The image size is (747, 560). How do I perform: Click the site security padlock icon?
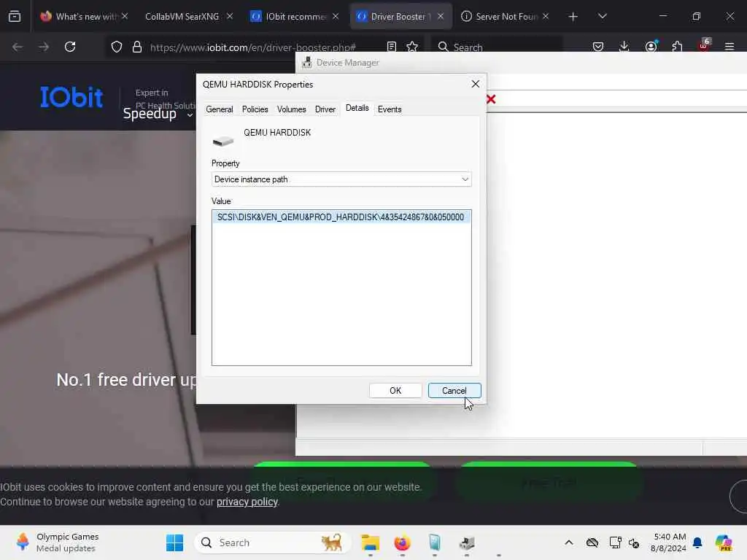click(137, 47)
